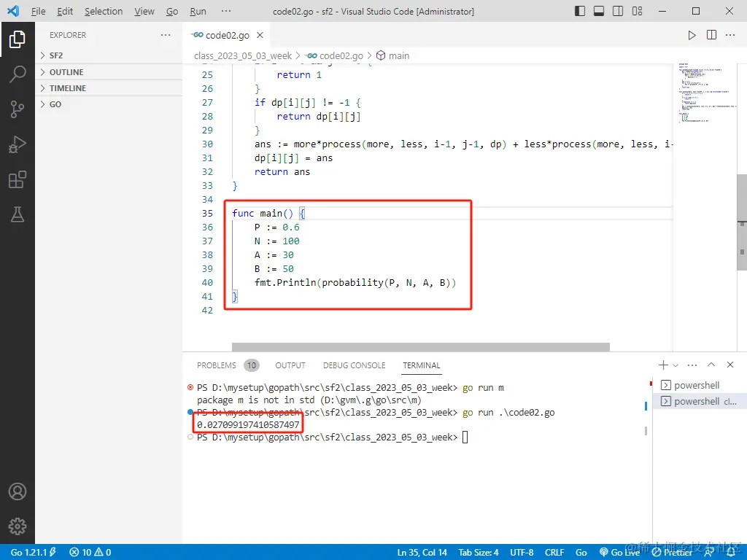This screenshot has height=560, width=747.
Task: Switch to the DEBUG CONSOLE tab
Action: 354,365
